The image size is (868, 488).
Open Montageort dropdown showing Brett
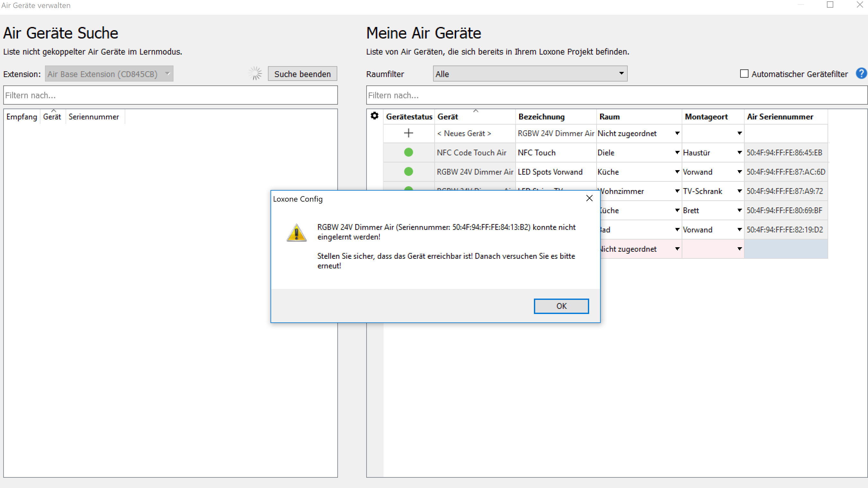click(739, 210)
